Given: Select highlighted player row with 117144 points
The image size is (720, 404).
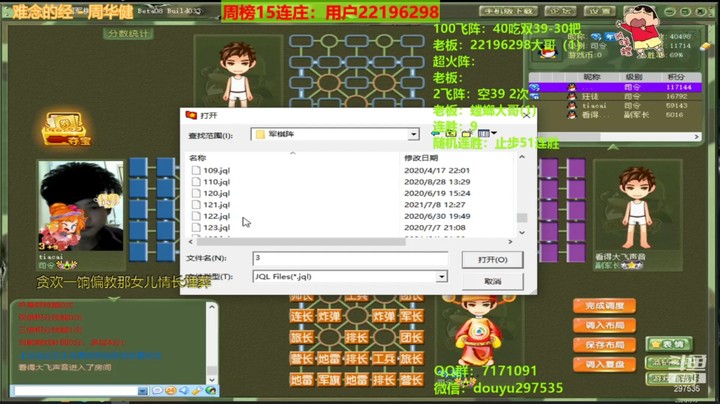Looking at the screenshot, I should coord(615,87).
